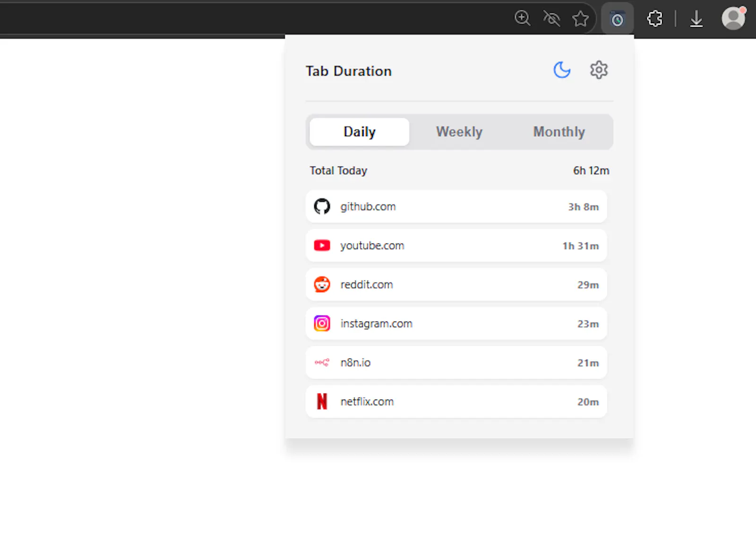Click the 20m duration value
Image resolution: width=756 pixels, height=541 pixels.
[588, 402]
